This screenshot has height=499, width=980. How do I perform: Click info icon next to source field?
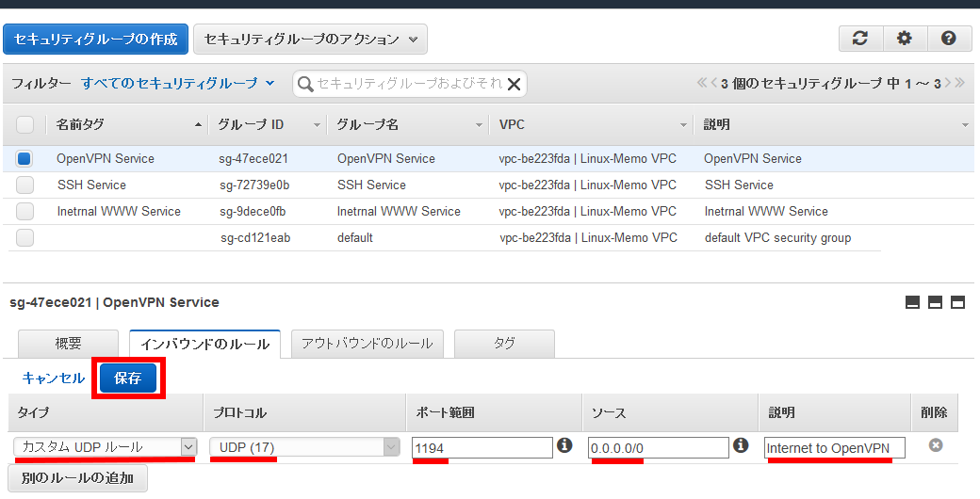coord(741,445)
